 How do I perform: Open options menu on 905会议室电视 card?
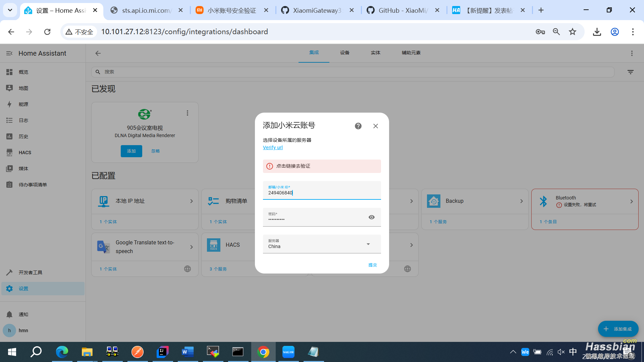pos(187,113)
